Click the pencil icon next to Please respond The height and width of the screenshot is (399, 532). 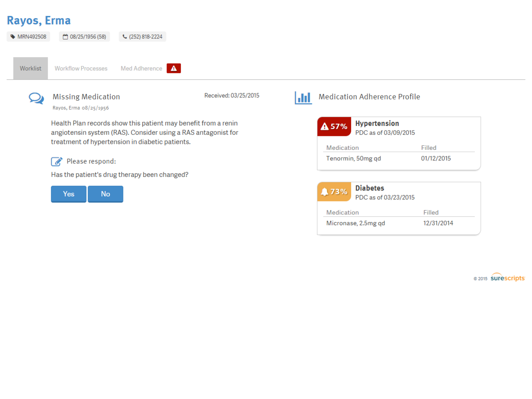pos(56,161)
